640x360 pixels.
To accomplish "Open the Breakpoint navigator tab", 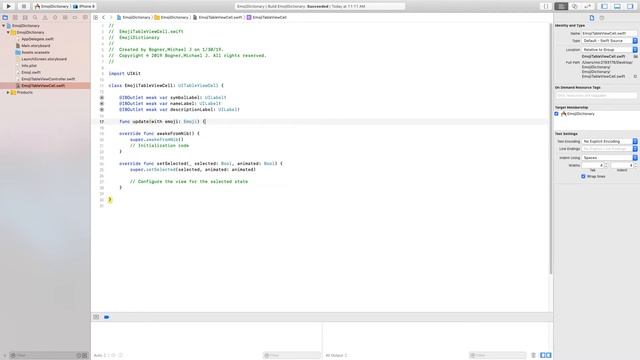I will [75, 18].
